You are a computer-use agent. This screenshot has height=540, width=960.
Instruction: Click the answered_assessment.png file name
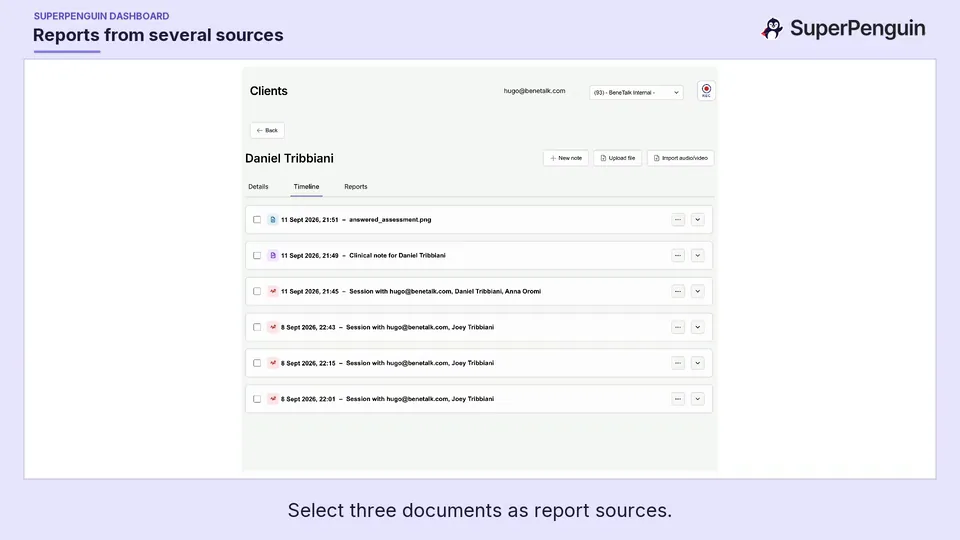tap(390, 220)
